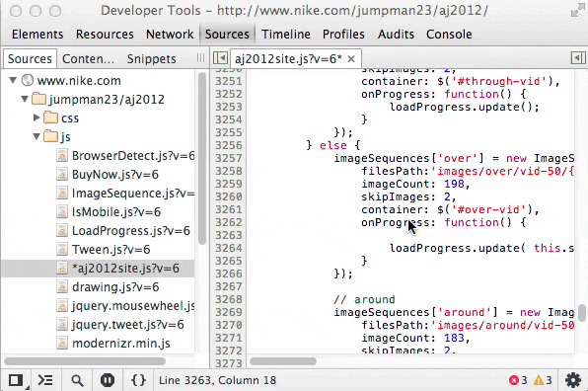Select the Sources panel tab

coord(227,35)
